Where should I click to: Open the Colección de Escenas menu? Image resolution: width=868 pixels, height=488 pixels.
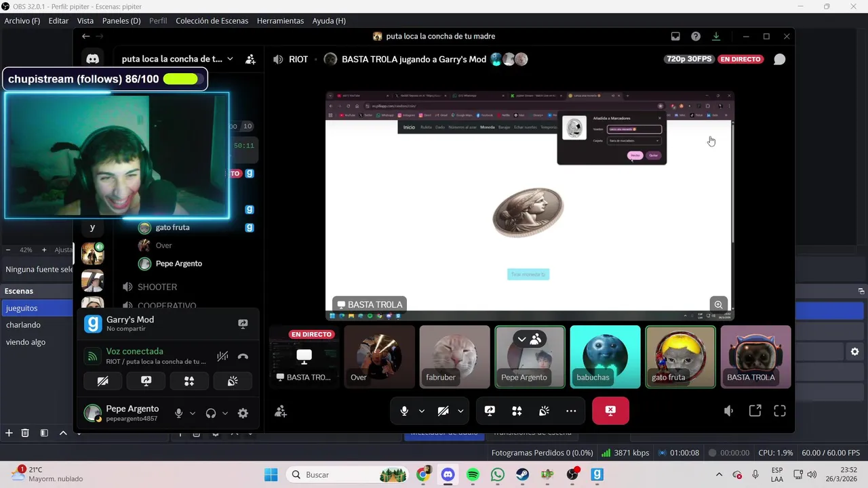point(212,21)
